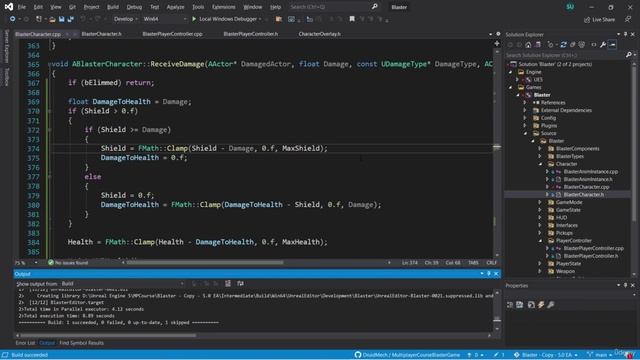
Task: Expand the UE5 project node
Action: pos(518,80)
